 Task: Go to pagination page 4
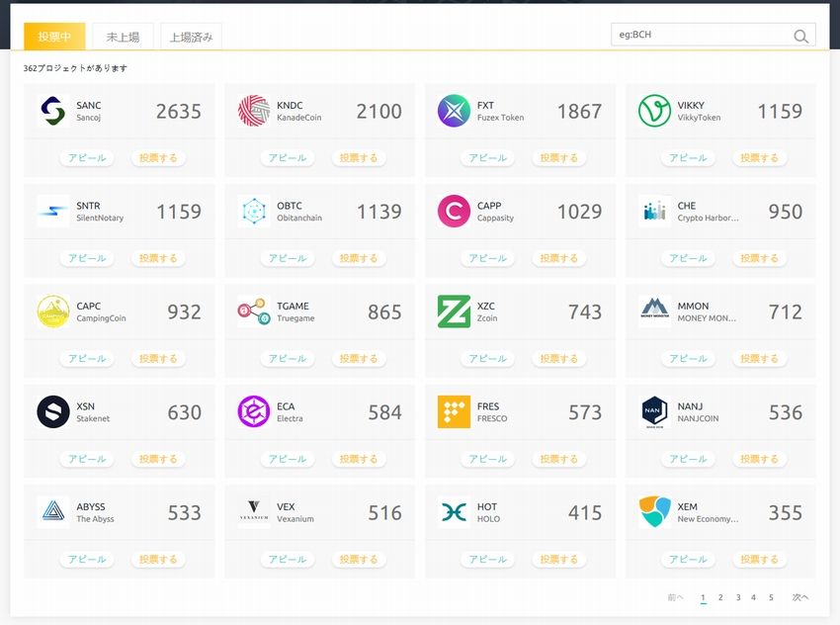click(x=753, y=597)
